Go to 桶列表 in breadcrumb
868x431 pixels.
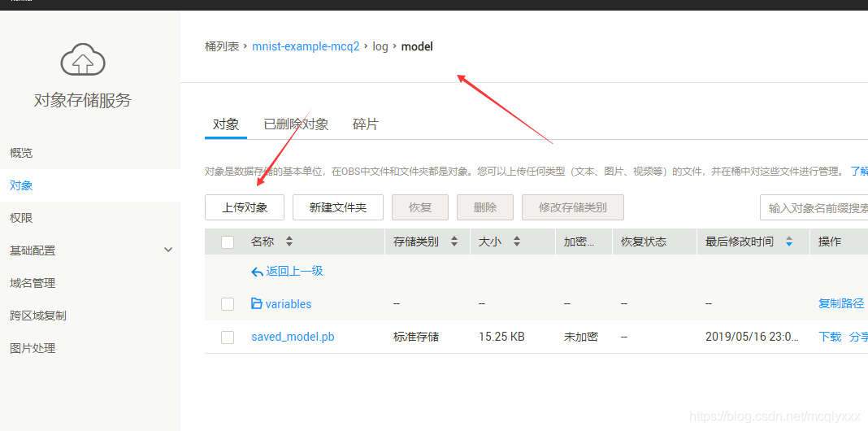click(x=222, y=46)
